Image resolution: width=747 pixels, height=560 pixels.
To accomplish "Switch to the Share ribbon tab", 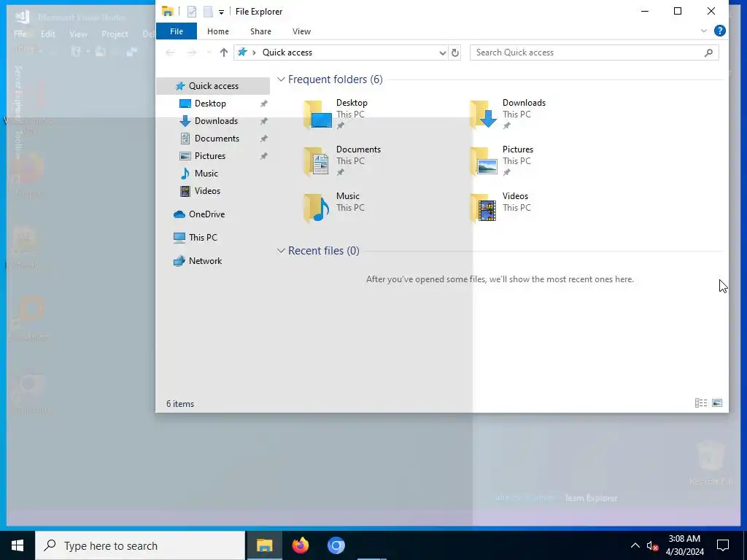I will coord(260,31).
